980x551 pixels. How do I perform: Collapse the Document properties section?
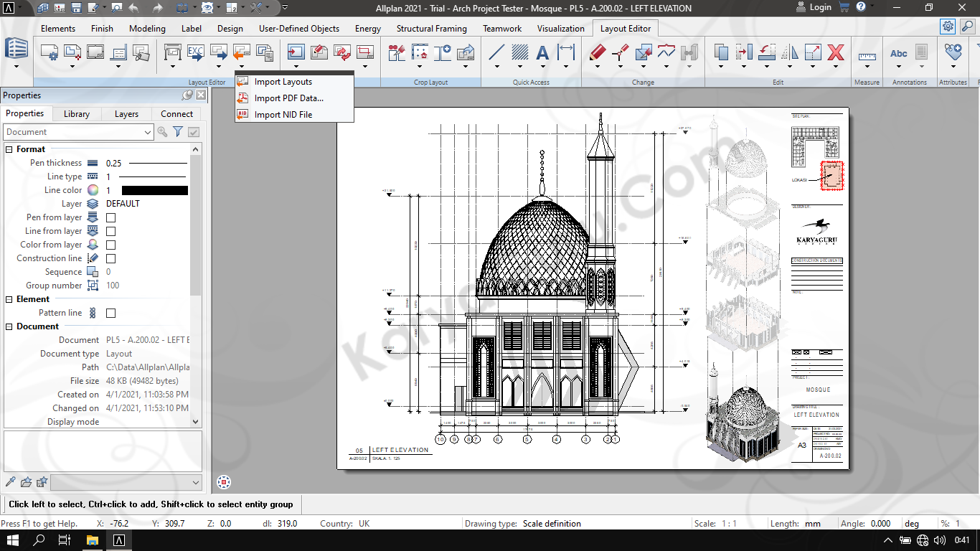click(x=9, y=326)
